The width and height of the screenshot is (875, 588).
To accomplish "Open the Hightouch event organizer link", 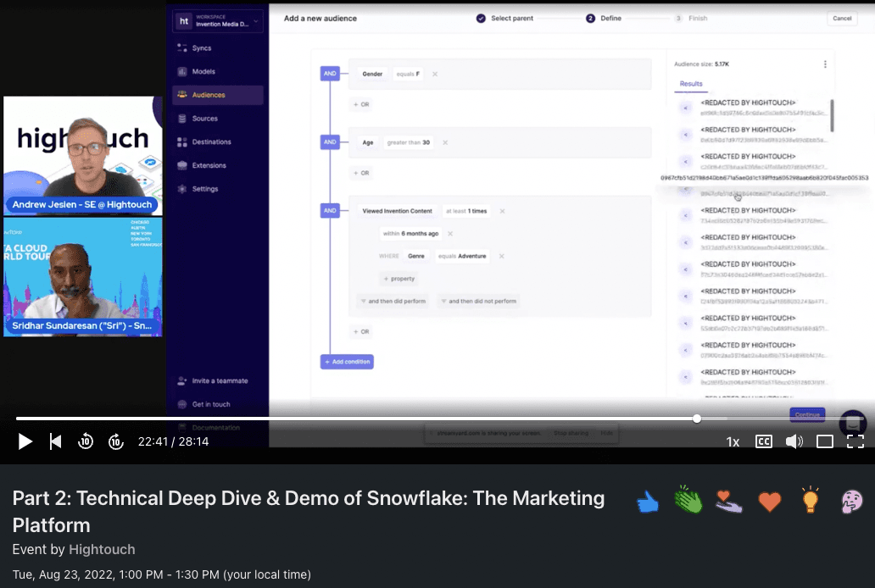I will [102, 549].
